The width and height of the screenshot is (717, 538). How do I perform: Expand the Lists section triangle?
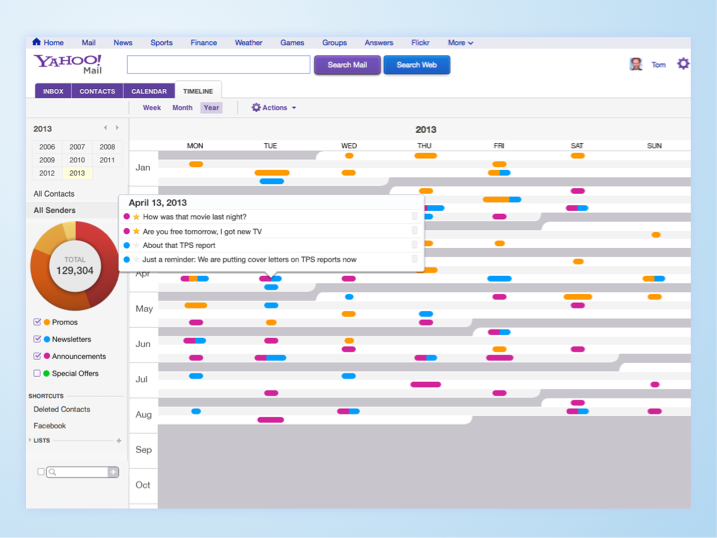(30, 440)
